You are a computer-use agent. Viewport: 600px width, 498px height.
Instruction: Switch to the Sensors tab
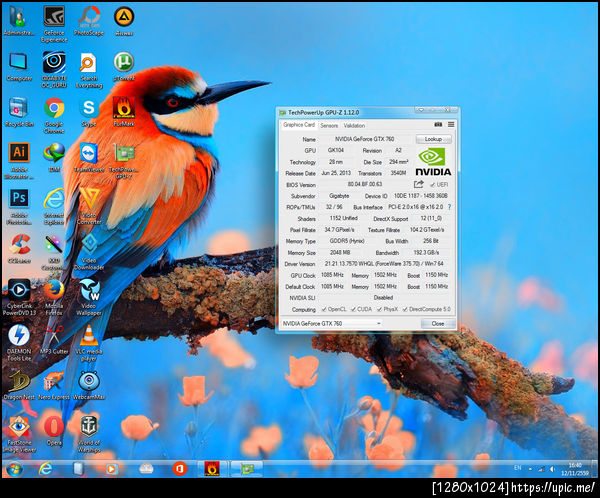329,126
